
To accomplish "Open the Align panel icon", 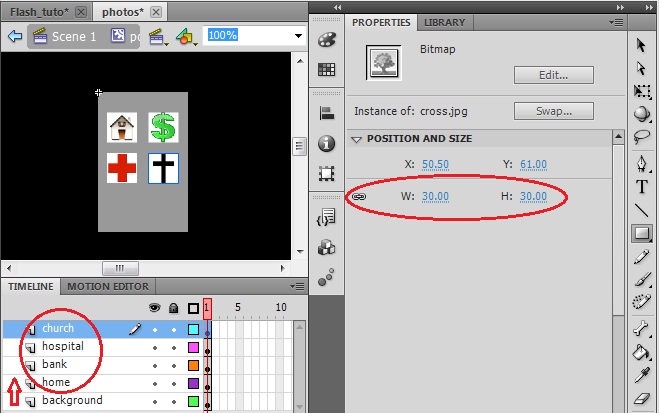I will tap(327, 113).
